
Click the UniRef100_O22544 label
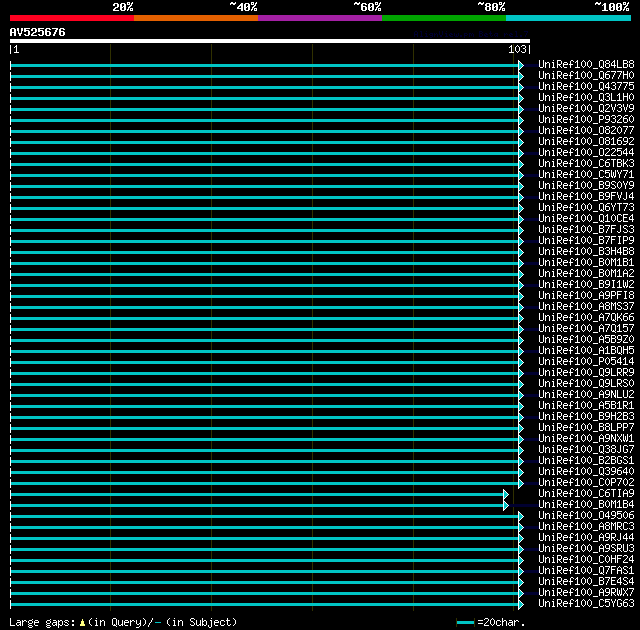coord(586,153)
